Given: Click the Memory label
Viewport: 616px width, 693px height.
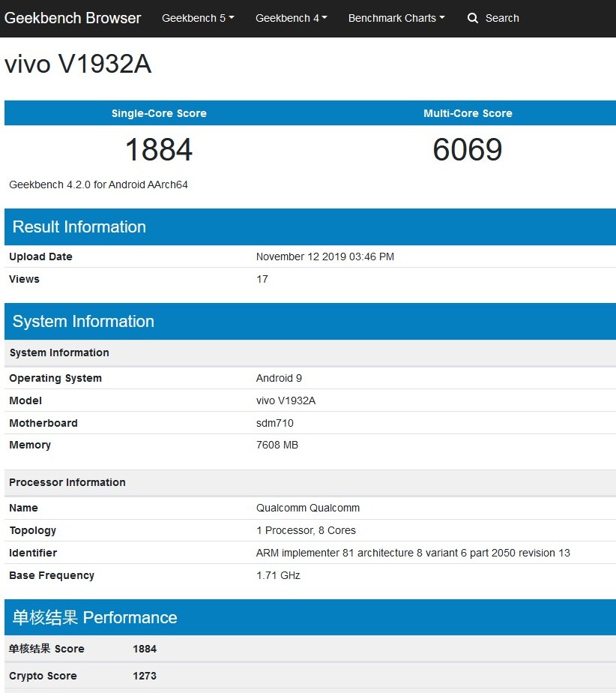Looking at the screenshot, I should point(30,445).
